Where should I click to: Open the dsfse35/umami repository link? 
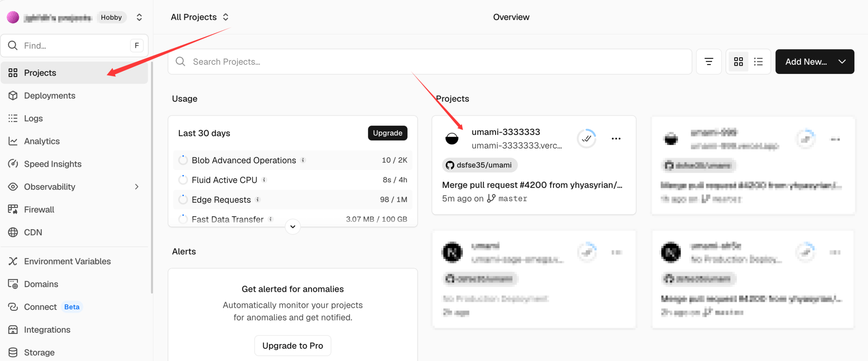(480, 165)
